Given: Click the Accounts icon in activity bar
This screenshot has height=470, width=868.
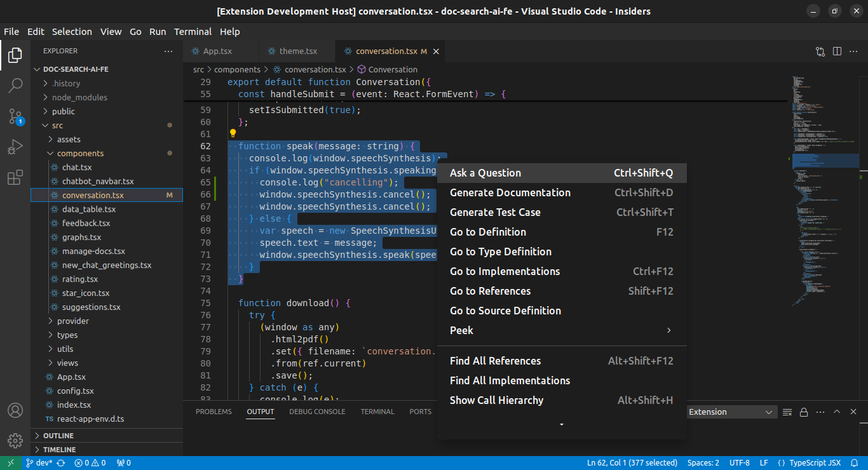Looking at the screenshot, I should pos(15,410).
